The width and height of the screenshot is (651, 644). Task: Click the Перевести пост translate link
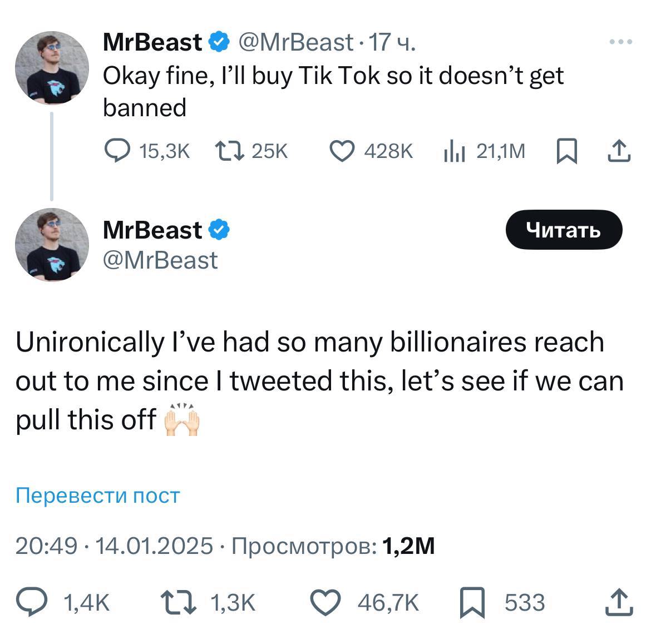click(x=98, y=495)
